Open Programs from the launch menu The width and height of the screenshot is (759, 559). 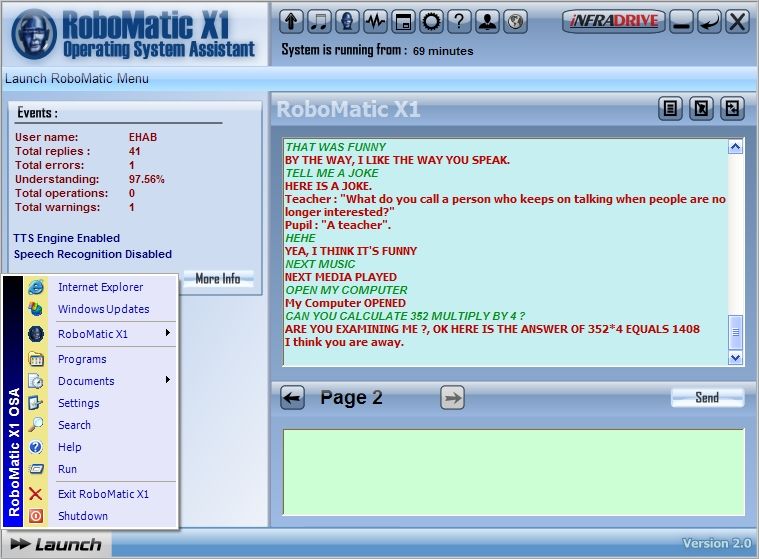[82, 359]
